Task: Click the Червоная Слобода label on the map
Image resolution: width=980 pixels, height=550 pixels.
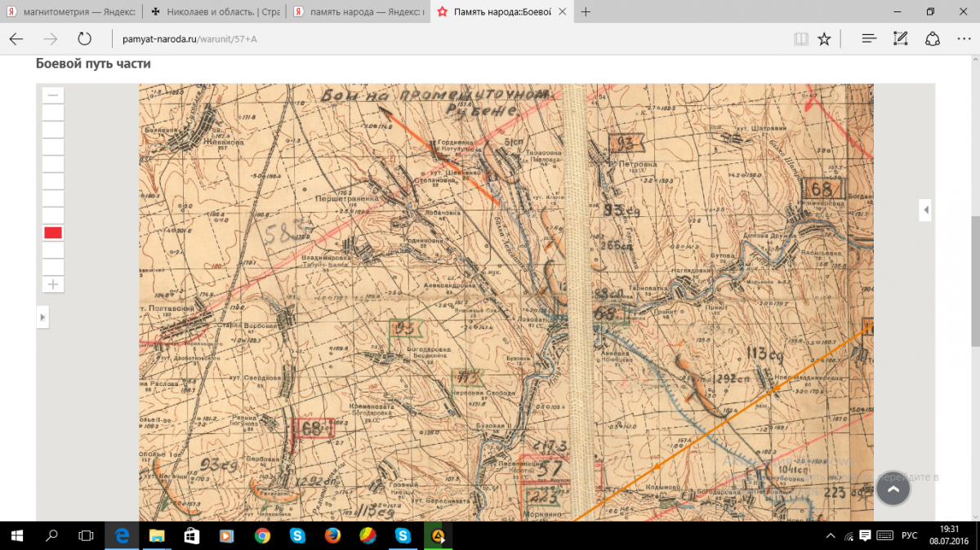Action: point(483,392)
